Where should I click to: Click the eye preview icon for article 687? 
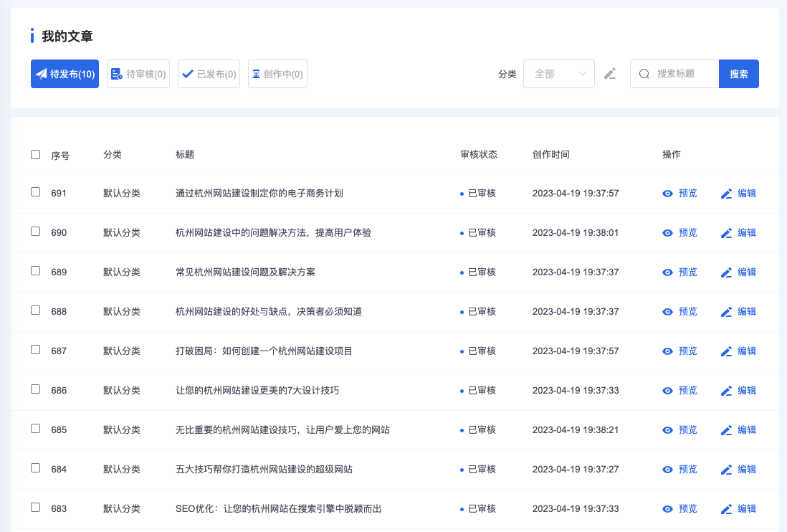point(667,351)
